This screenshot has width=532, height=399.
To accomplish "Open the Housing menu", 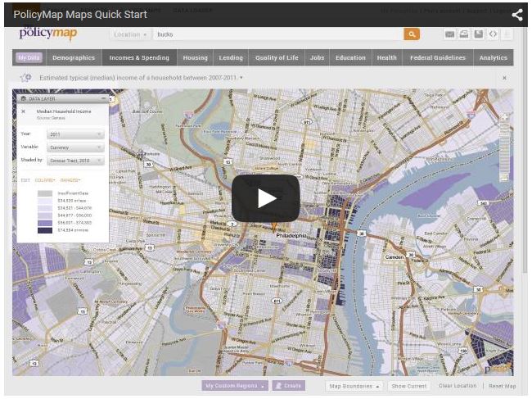I will (195, 57).
